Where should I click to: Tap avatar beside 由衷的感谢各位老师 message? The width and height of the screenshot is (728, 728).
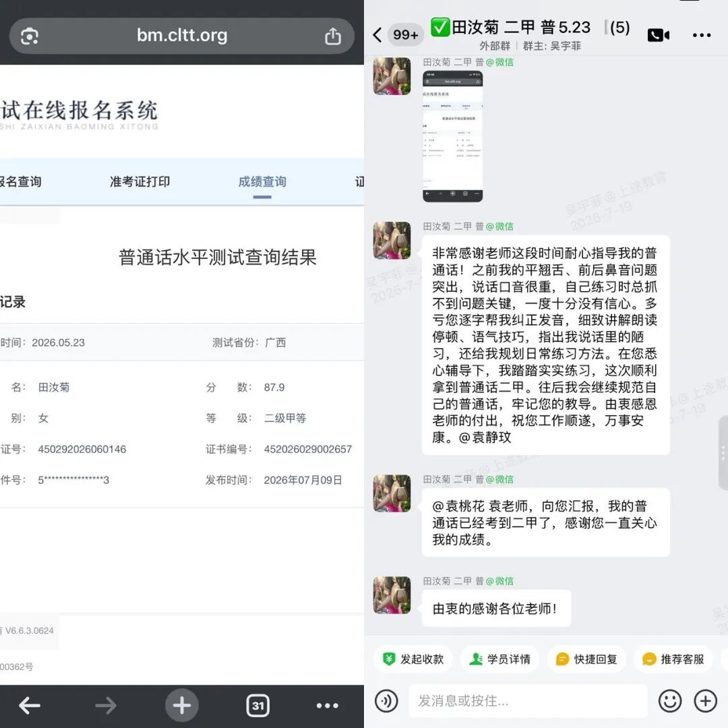click(392, 595)
